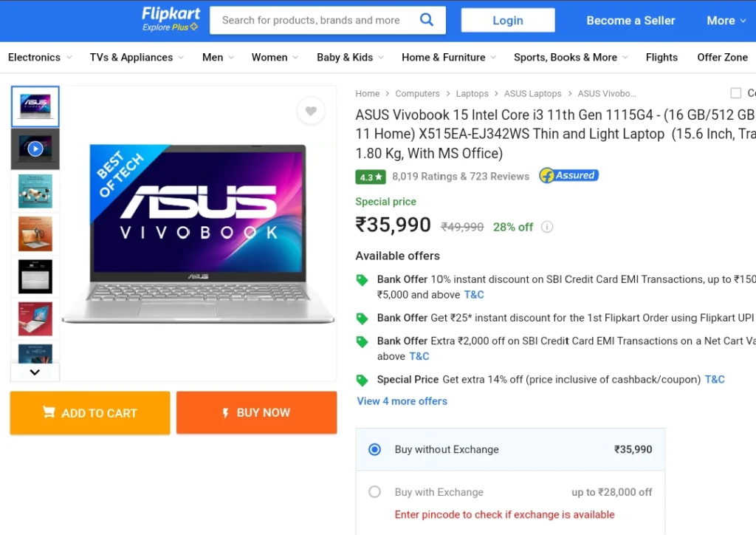This screenshot has height=535, width=756.
Task: Select the silver keyboard product thumbnail
Action: (x=35, y=276)
